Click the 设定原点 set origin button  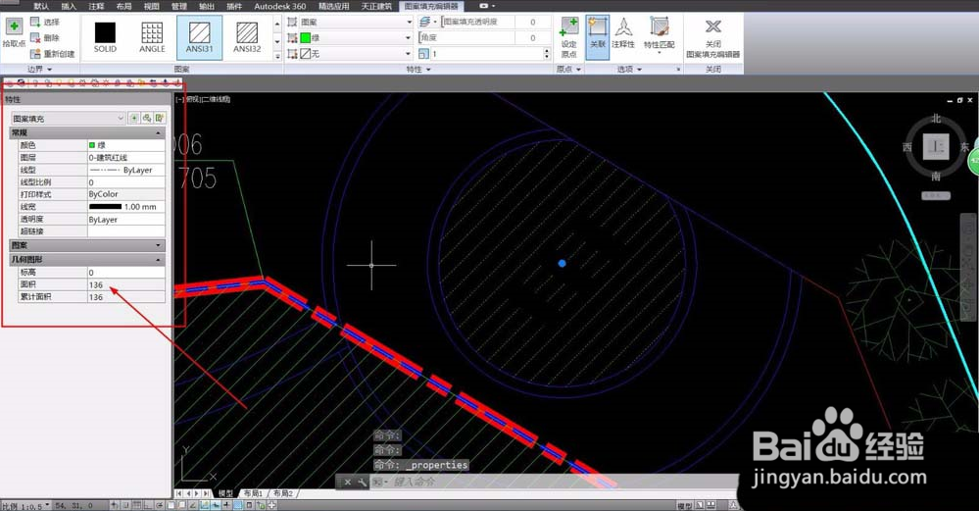tap(568, 37)
